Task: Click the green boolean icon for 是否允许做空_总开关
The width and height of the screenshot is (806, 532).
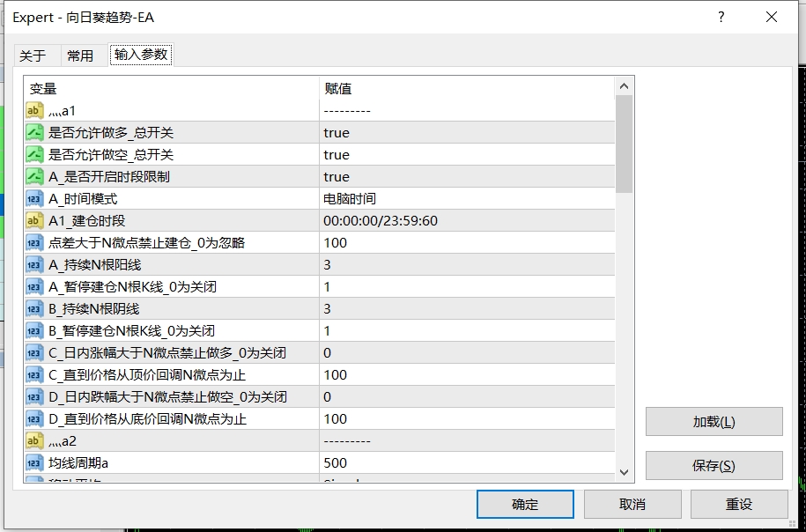Action: [33, 155]
